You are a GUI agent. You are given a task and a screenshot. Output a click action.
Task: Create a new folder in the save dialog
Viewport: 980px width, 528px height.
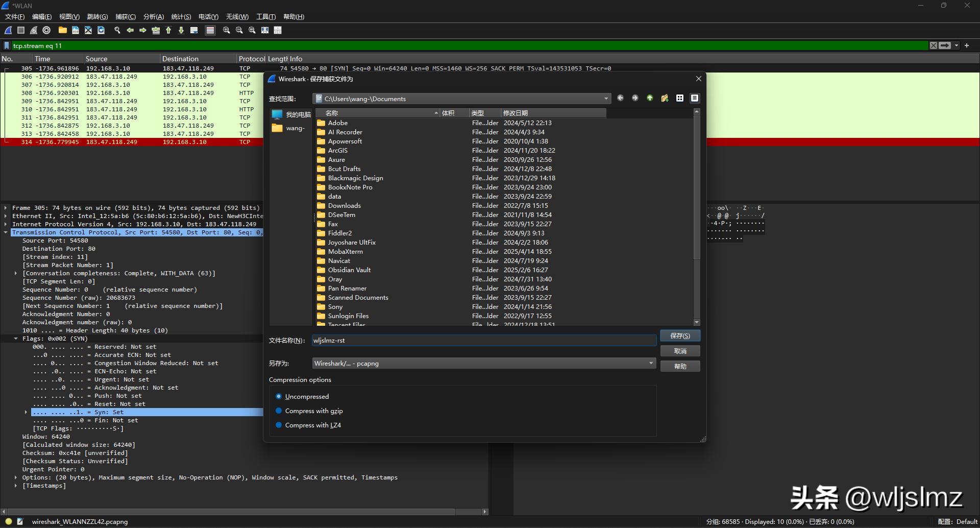point(665,98)
